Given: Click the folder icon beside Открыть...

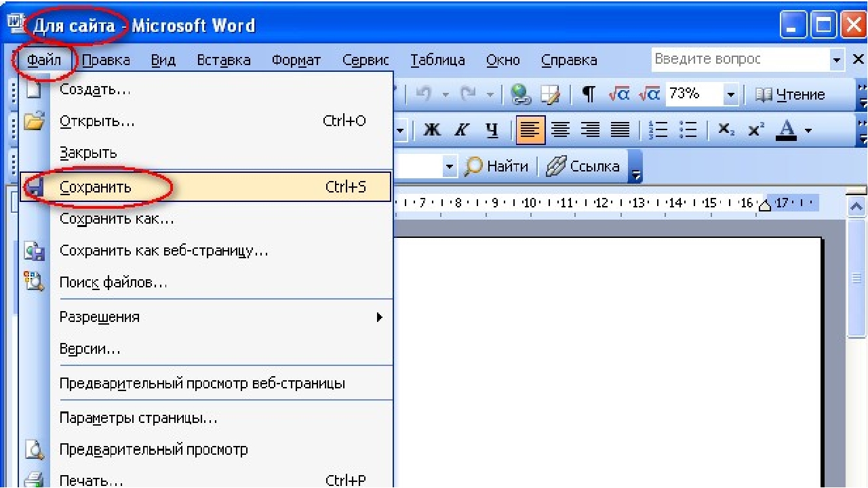Looking at the screenshot, I should tap(33, 122).
